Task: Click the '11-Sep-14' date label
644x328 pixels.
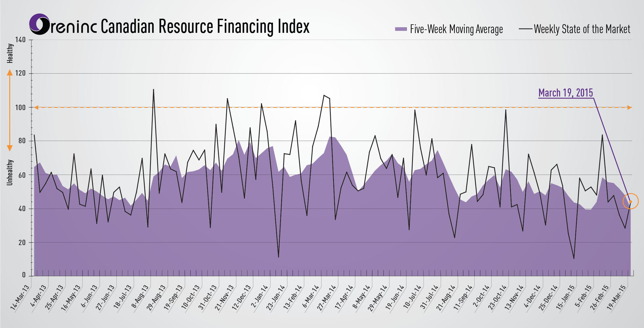Action: pos(463,297)
